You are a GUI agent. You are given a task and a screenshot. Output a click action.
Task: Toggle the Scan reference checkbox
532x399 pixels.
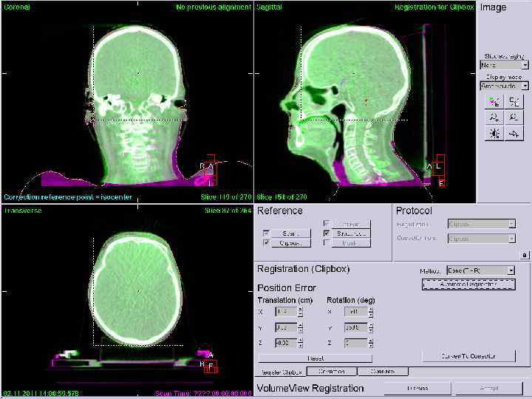pyautogui.click(x=266, y=233)
